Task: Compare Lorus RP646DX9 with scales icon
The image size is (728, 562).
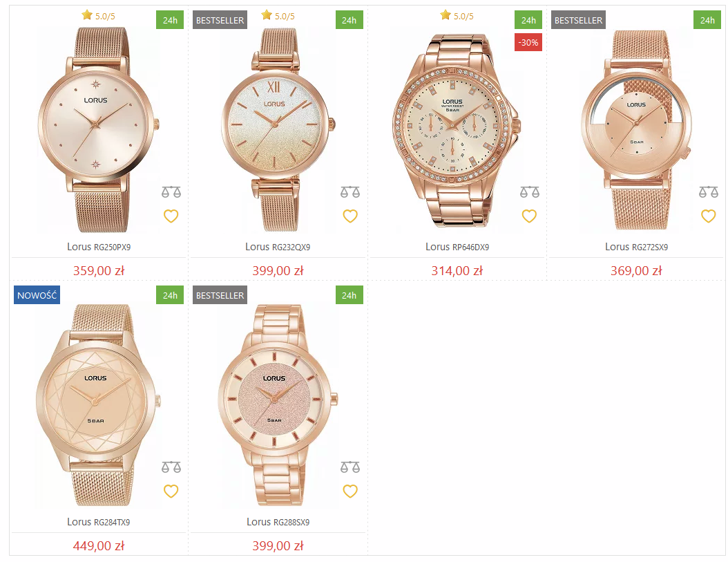Action: [x=529, y=191]
